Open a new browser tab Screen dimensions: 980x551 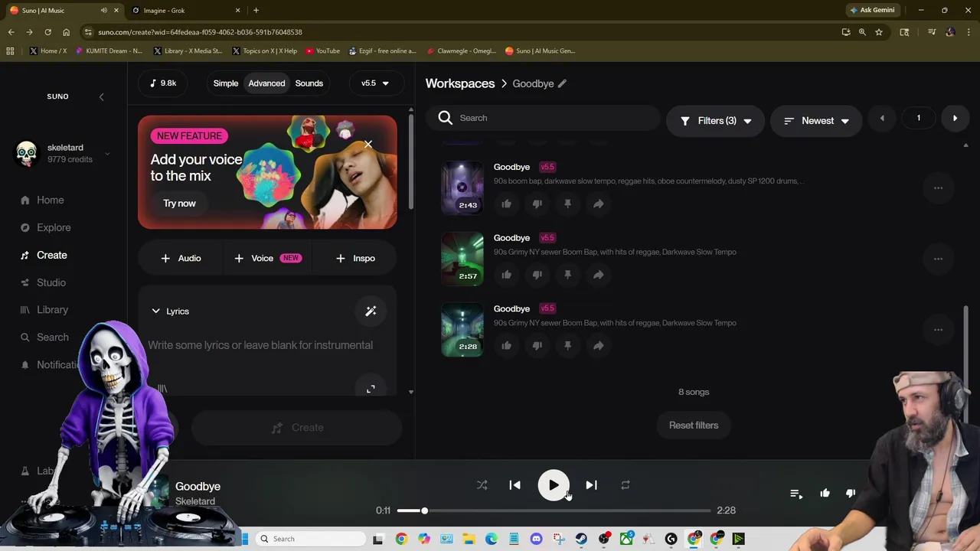click(x=256, y=11)
